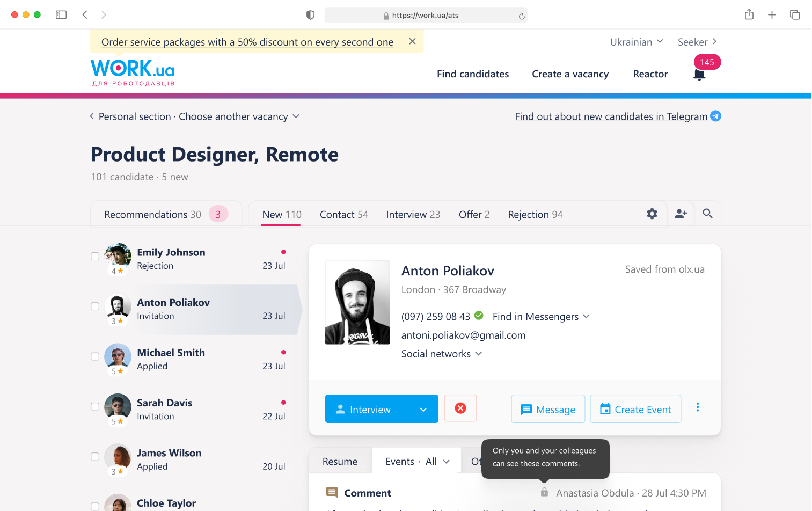This screenshot has height=511, width=812.
Task: Open the Rejection tab
Action: [x=535, y=215]
